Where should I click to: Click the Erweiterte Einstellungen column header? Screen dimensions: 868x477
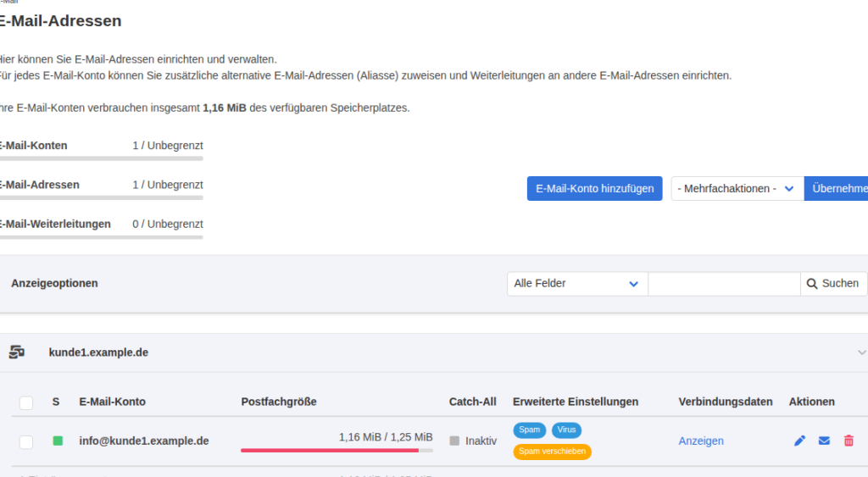pos(576,402)
